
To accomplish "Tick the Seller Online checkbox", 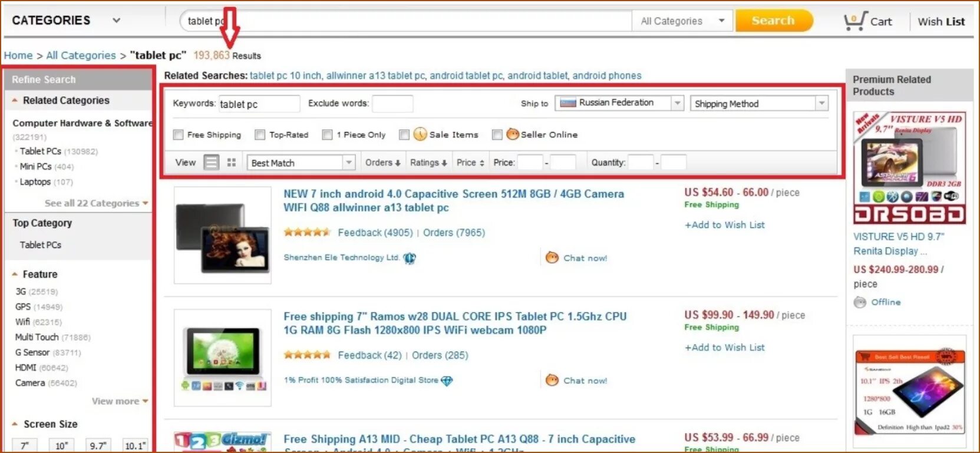I will [x=497, y=135].
